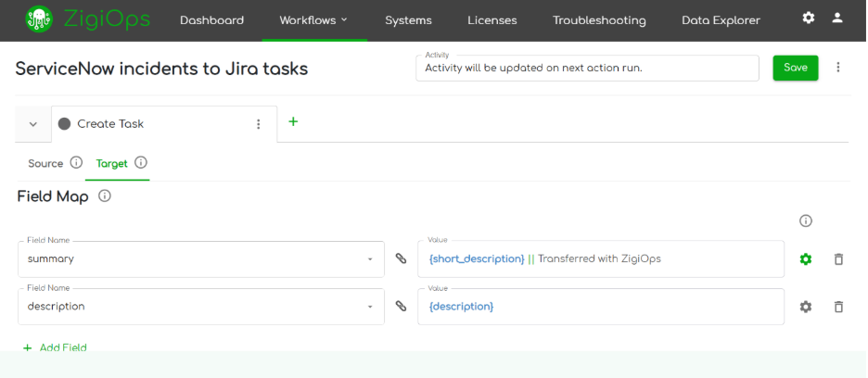
Task: Toggle the Create Task status circle
Action: [x=64, y=124]
